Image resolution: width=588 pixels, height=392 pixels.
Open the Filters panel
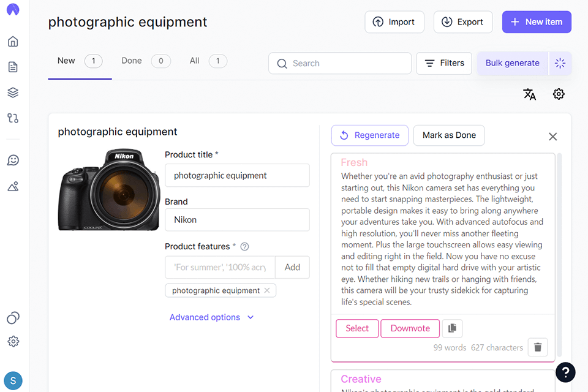(x=444, y=63)
